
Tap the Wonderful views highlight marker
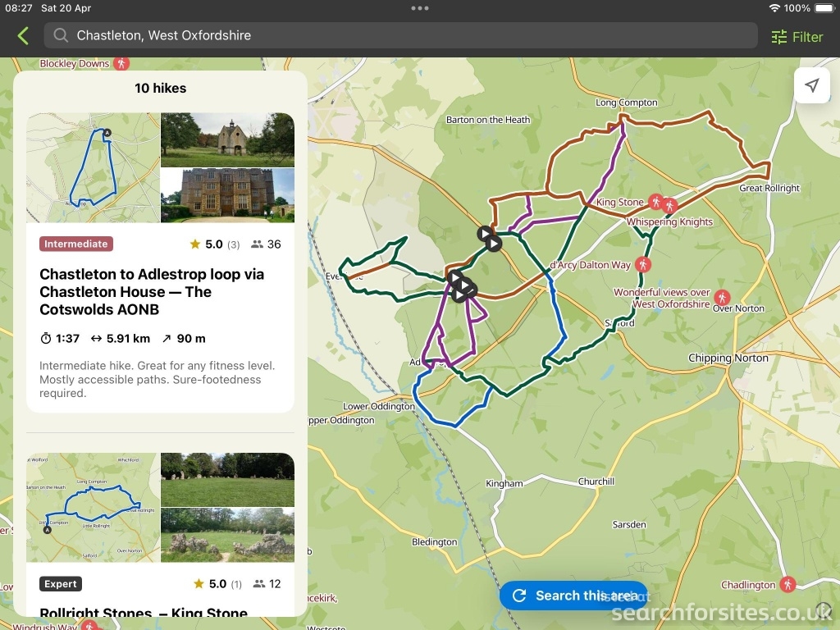pos(722,297)
